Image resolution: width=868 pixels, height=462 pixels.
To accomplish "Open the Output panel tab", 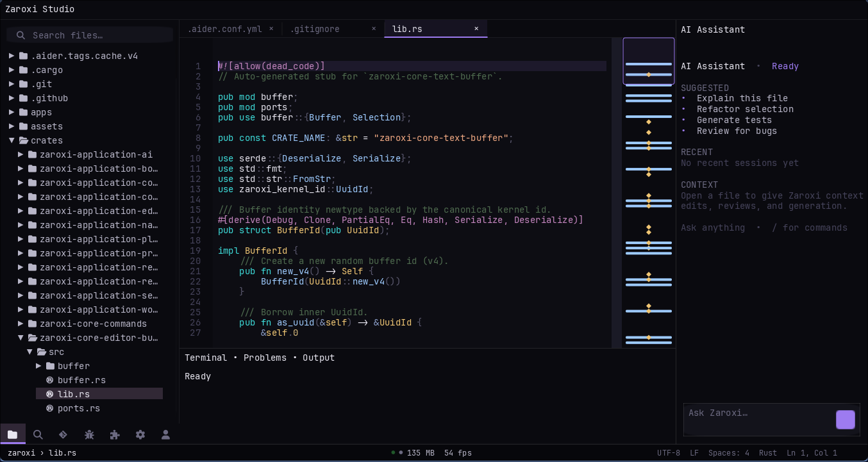I will pyautogui.click(x=319, y=358).
